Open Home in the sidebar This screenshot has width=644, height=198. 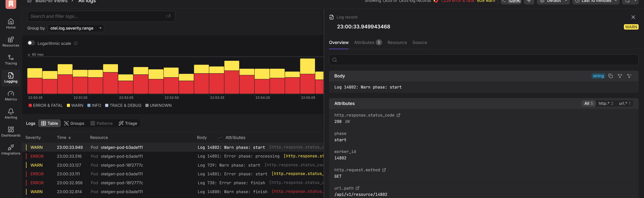[11, 24]
